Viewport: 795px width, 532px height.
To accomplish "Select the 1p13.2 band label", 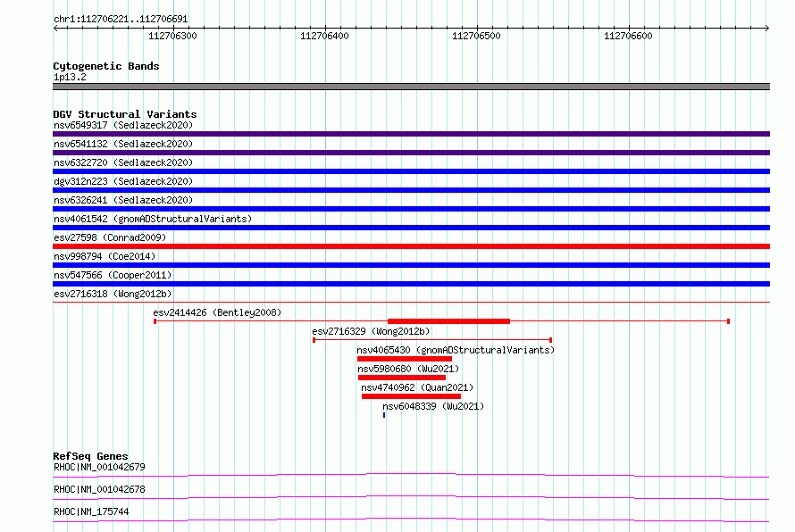I will pyautogui.click(x=70, y=77).
